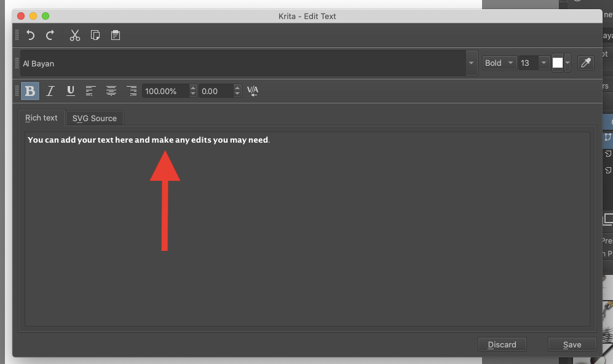Click the Redo arrow icon
The image size is (613, 364).
click(50, 35)
